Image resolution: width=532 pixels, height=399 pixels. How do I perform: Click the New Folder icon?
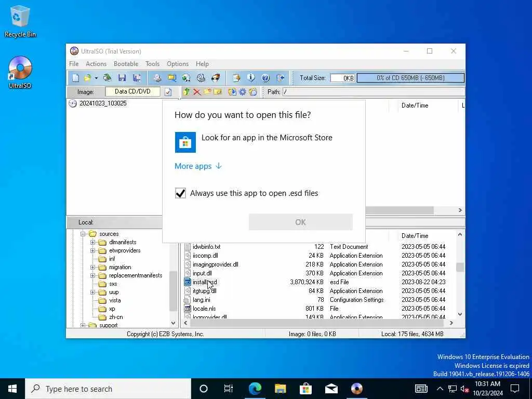click(x=207, y=91)
